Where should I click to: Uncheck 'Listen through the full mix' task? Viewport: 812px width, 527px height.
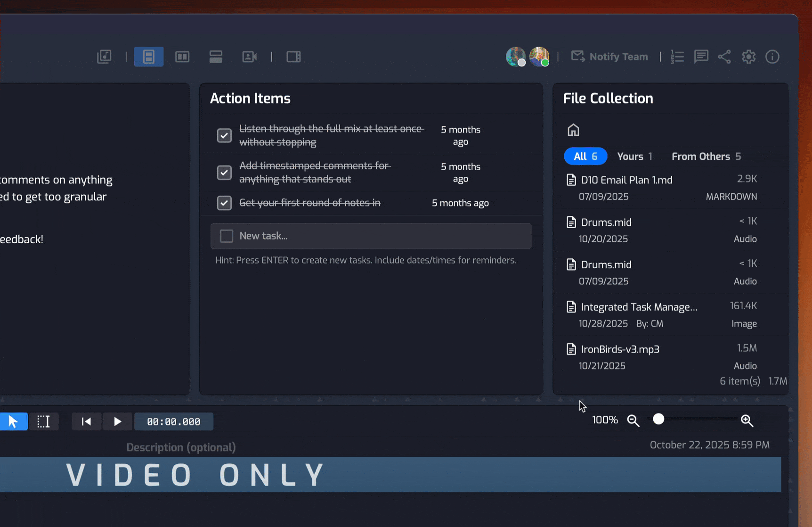(x=224, y=135)
